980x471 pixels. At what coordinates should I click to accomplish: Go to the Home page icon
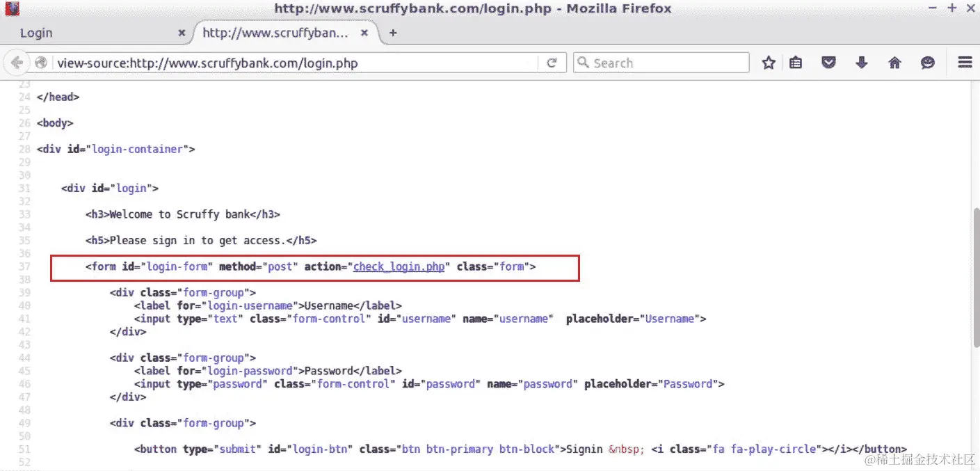[895, 63]
